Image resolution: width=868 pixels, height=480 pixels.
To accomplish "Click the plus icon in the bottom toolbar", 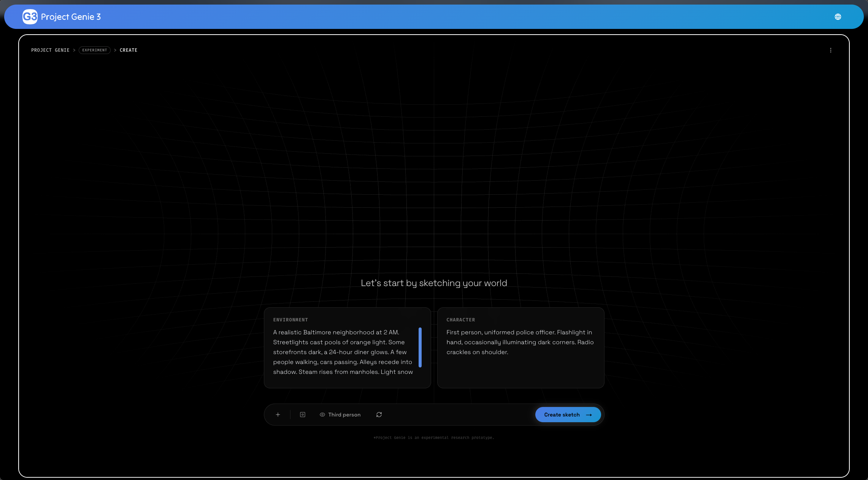I will (278, 415).
